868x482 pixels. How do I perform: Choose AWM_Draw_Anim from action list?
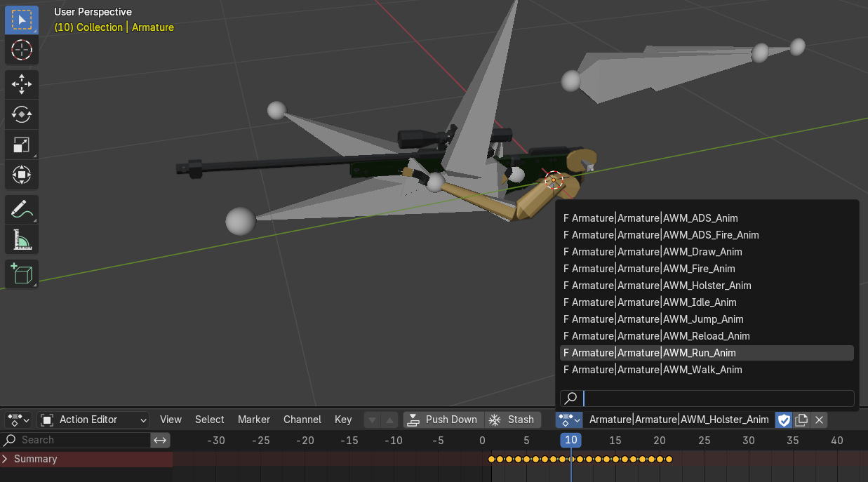click(x=707, y=252)
